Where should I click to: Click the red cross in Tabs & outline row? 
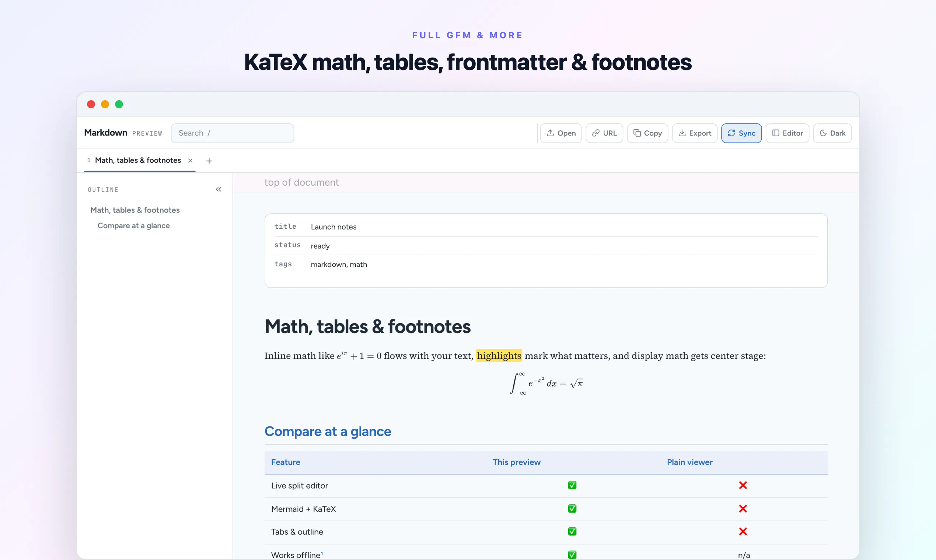(743, 532)
